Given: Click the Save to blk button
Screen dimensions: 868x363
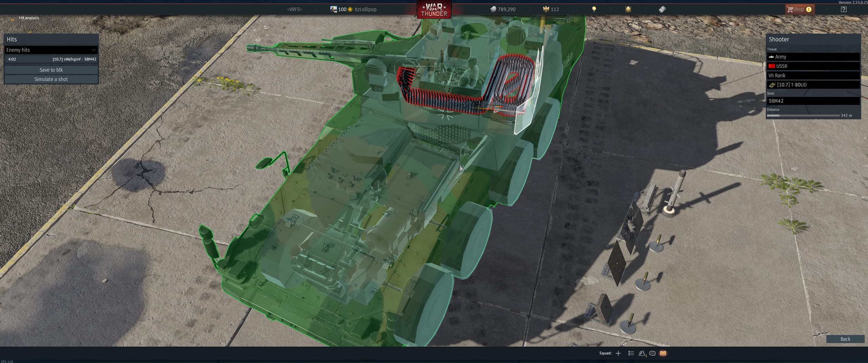Looking at the screenshot, I should coord(51,70).
